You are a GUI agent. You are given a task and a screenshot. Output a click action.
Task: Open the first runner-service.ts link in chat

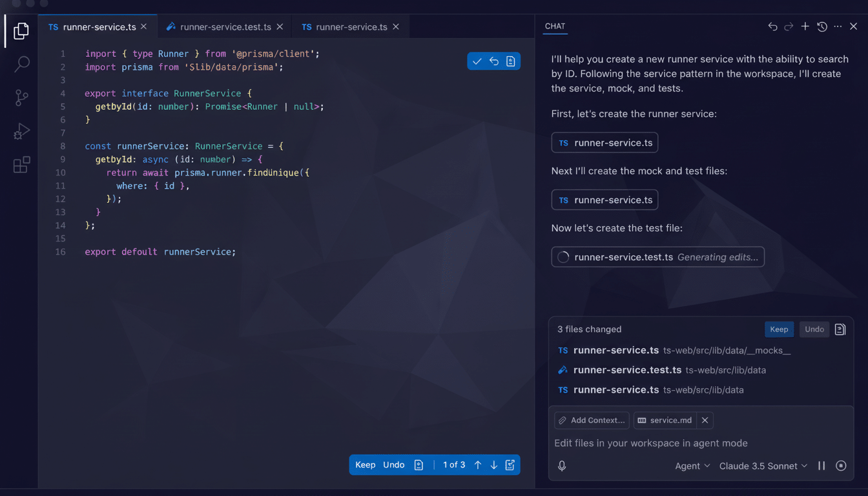(x=604, y=142)
